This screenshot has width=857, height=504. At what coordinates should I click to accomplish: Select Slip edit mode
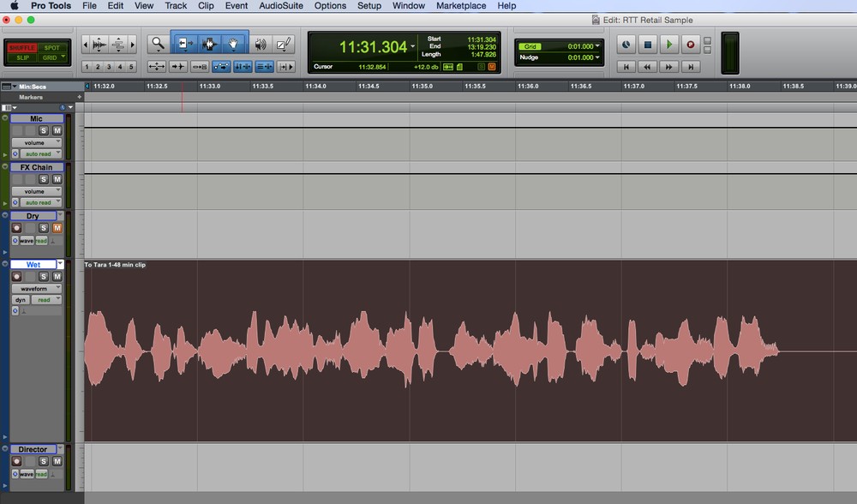pyautogui.click(x=21, y=57)
